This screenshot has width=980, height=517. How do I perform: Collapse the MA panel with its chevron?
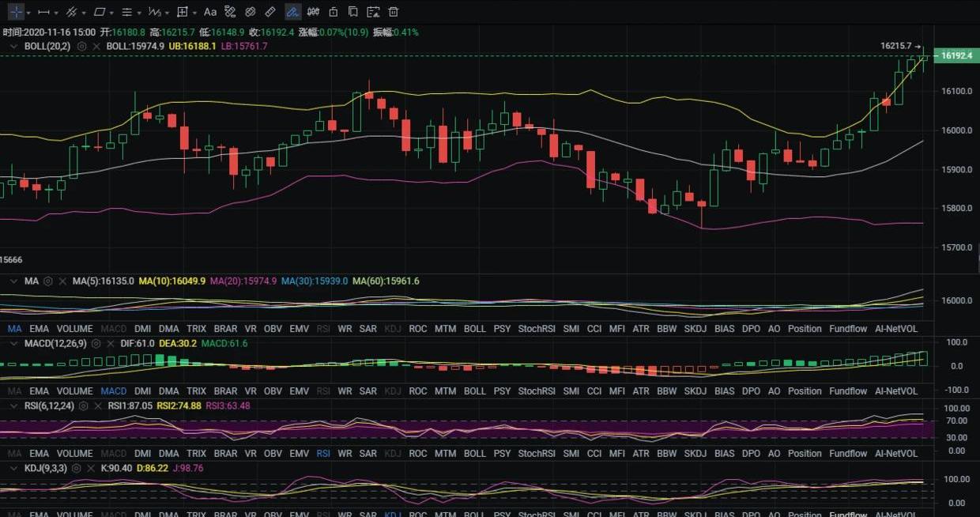13,281
